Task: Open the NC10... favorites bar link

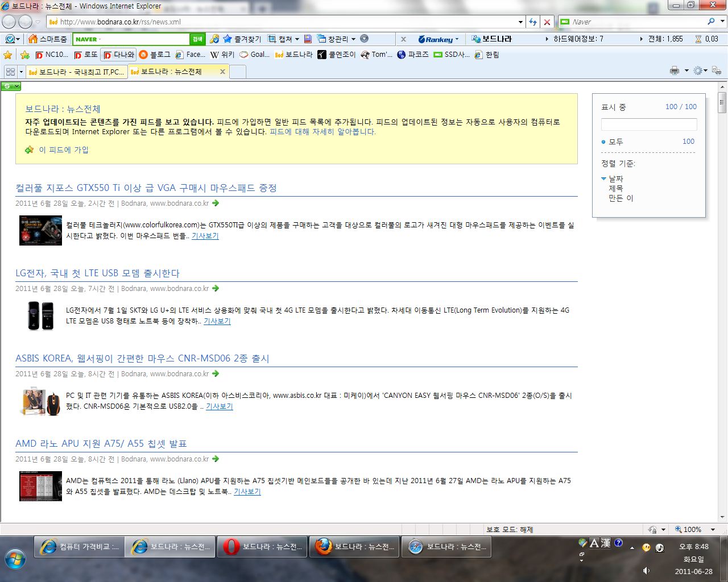Action: (51, 55)
